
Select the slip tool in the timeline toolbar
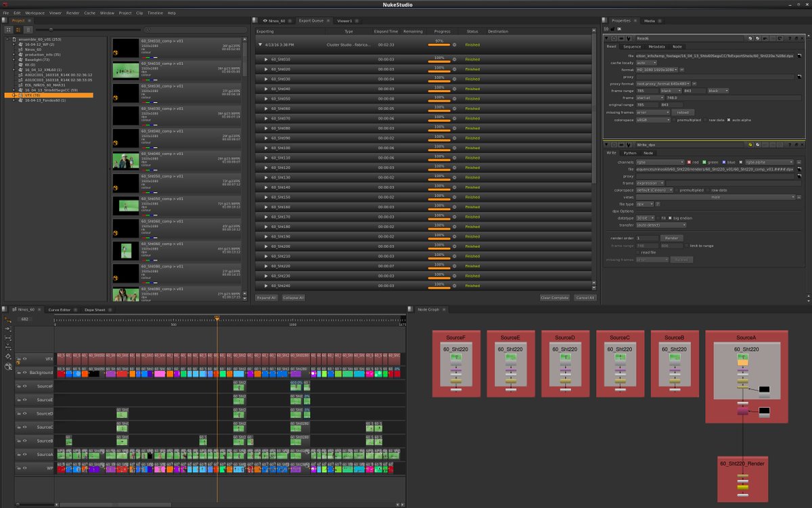point(7,337)
